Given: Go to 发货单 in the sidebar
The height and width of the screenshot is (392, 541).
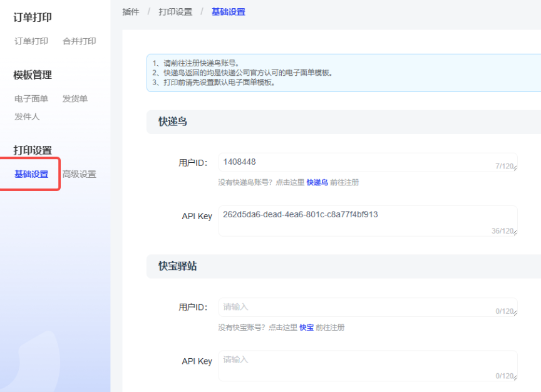Looking at the screenshot, I should [x=75, y=99].
